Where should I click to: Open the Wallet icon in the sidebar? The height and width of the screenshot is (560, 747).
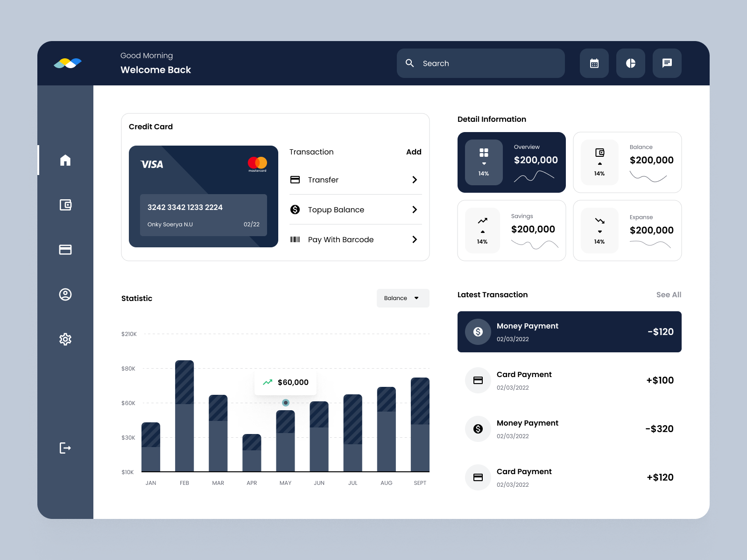point(65,205)
